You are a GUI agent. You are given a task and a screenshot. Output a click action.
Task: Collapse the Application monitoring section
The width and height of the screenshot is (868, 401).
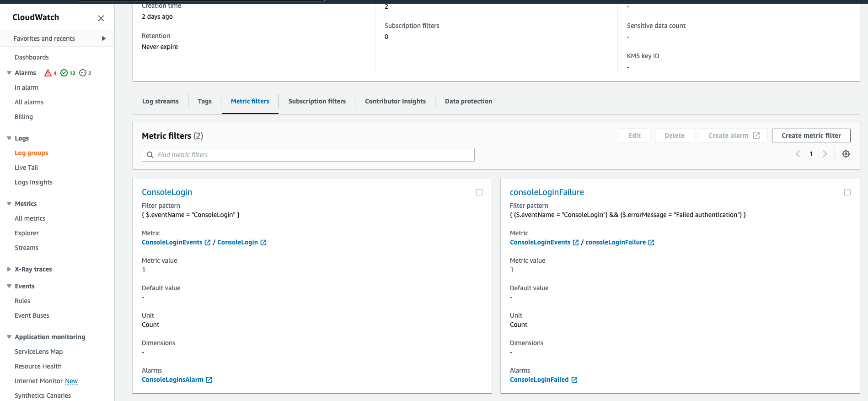click(9, 337)
